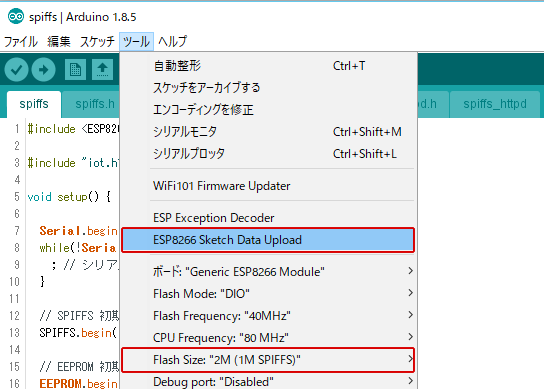Viewport: 544px width, 389px height.
Task: Choose スケッチをアーカイブする
Action: pyautogui.click(x=269, y=87)
